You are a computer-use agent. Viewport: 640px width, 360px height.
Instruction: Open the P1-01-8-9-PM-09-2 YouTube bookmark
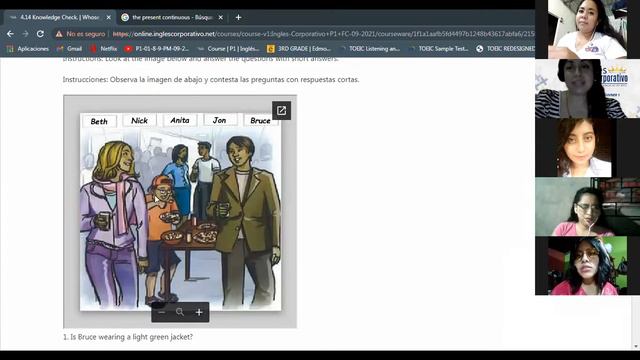pyautogui.click(x=157, y=49)
